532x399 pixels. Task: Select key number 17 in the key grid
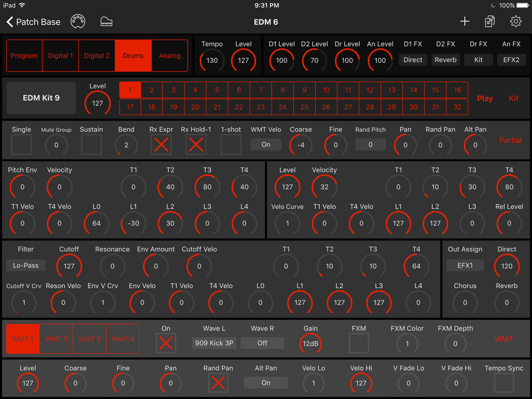[x=130, y=106]
